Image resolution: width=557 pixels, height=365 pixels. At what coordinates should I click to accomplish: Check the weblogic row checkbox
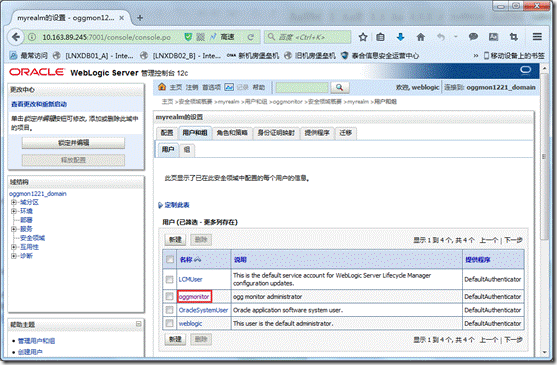coord(169,323)
